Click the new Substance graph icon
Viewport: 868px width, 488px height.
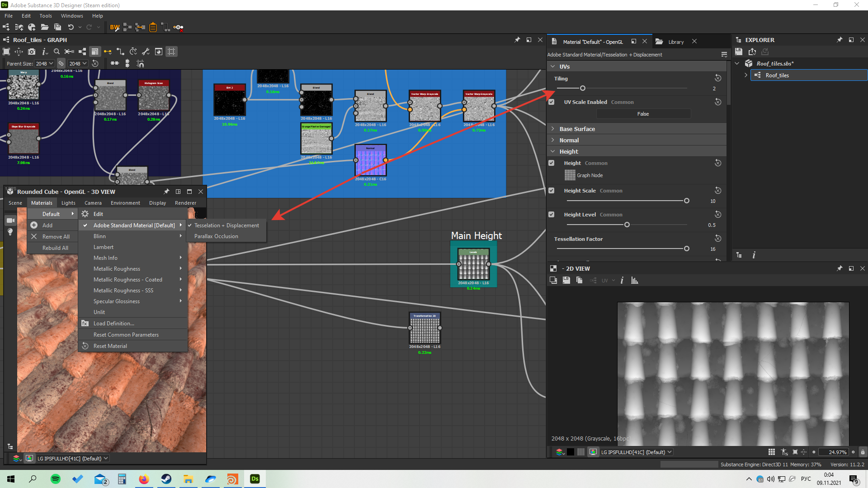tap(6, 27)
